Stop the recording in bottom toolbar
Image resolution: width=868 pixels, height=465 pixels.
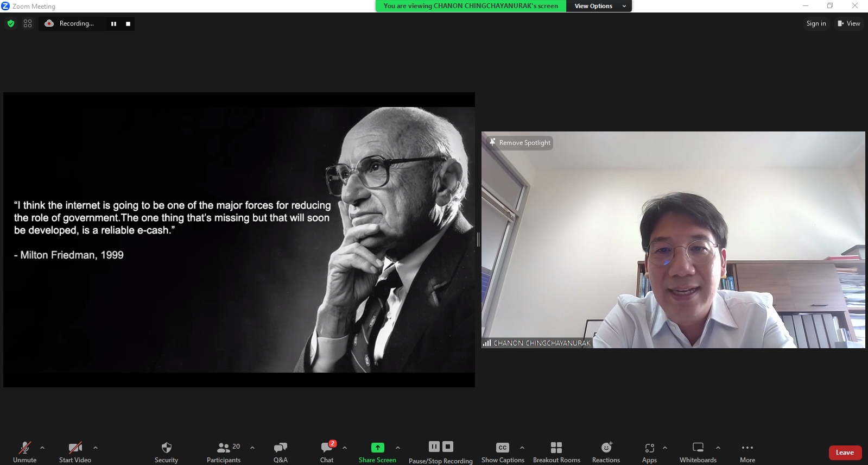point(448,447)
